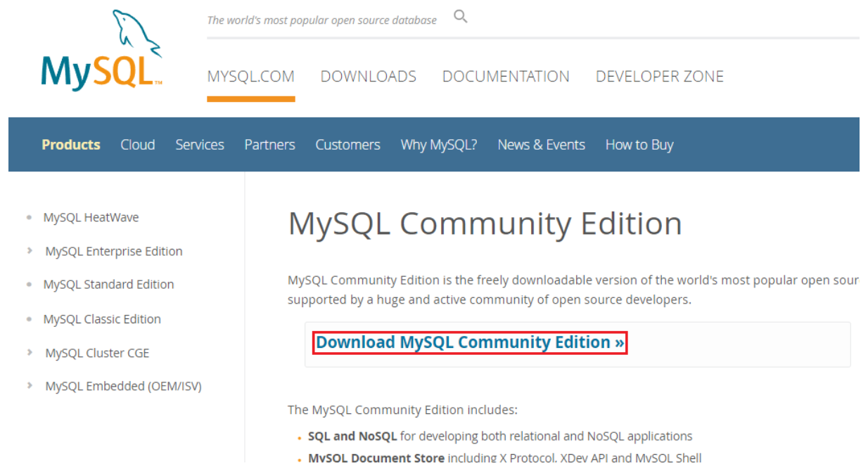Image resolution: width=868 pixels, height=473 pixels.
Task: Select Services in the blue navigation bar
Action: click(x=200, y=145)
